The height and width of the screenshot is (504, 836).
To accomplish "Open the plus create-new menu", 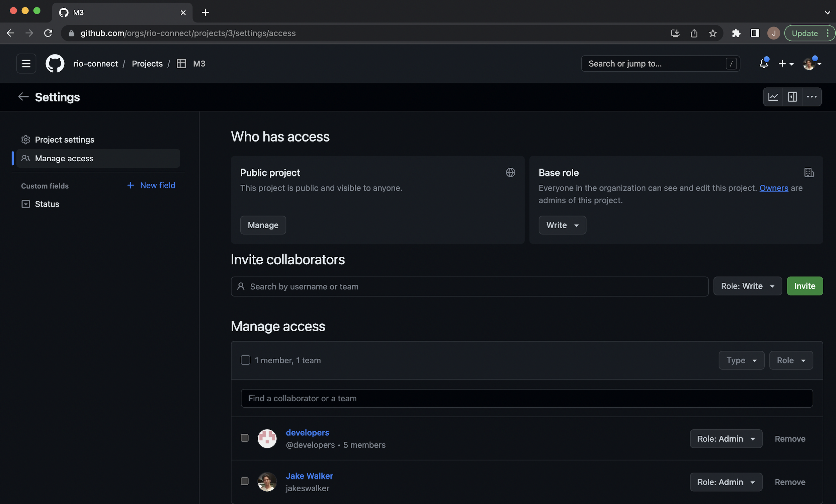I will pos(786,64).
